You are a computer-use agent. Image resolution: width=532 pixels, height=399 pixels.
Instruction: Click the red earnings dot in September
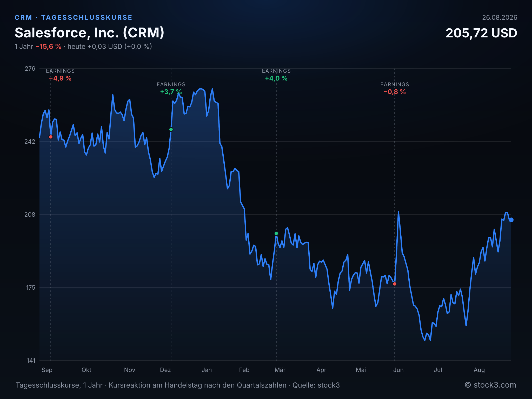click(51, 137)
